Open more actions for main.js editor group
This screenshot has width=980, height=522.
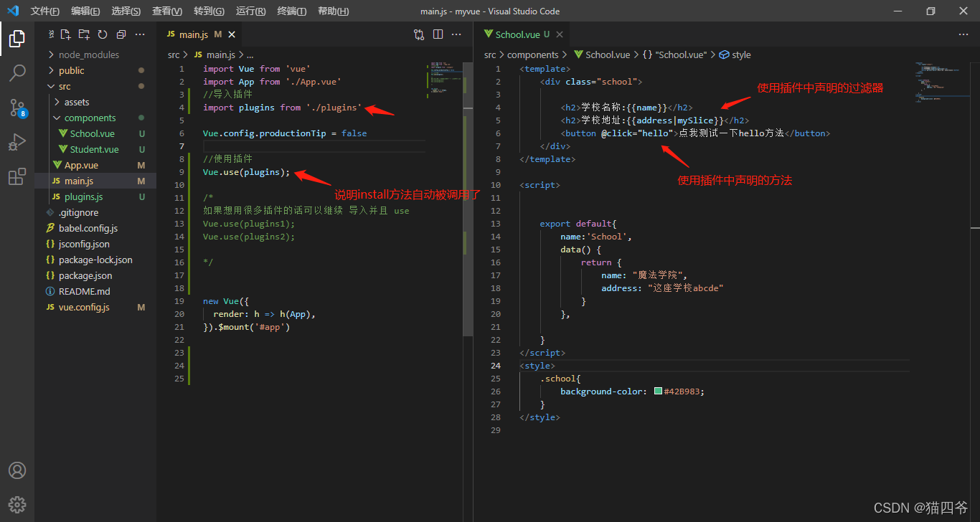456,34
